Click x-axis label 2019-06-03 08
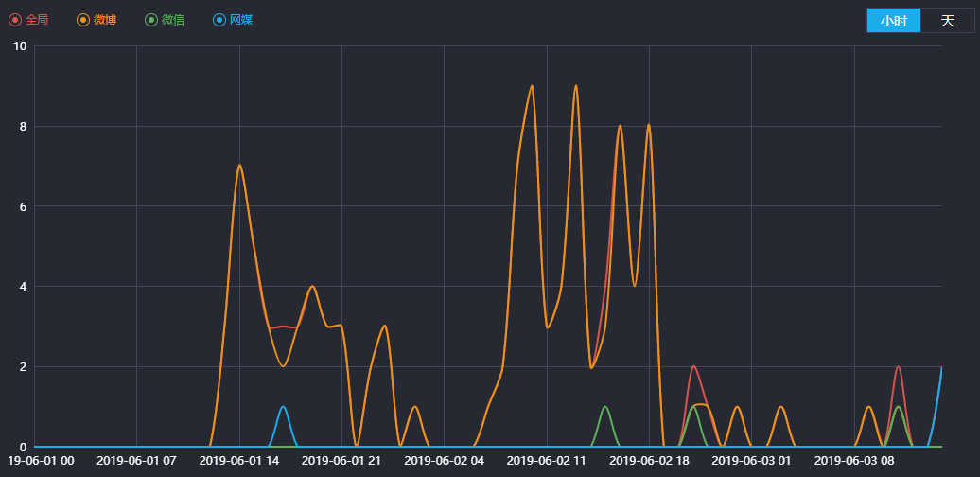The image size is (980, 477). point(854,461)
